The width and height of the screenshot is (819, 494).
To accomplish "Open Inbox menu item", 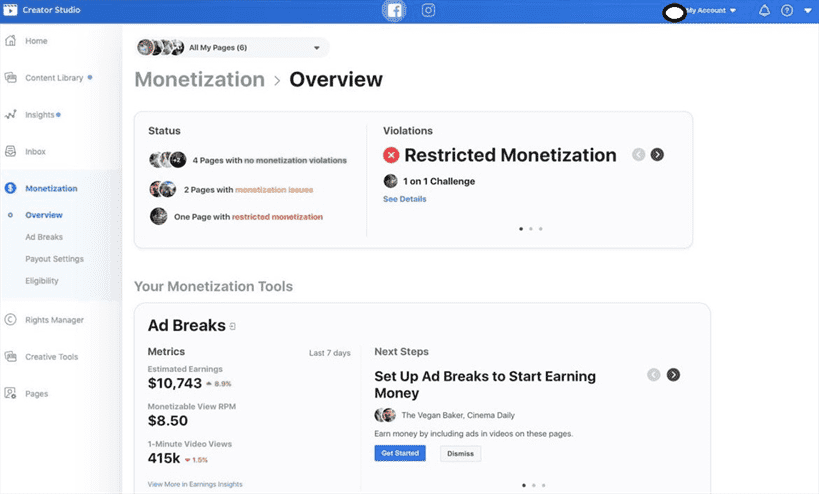I will (36, 152).
